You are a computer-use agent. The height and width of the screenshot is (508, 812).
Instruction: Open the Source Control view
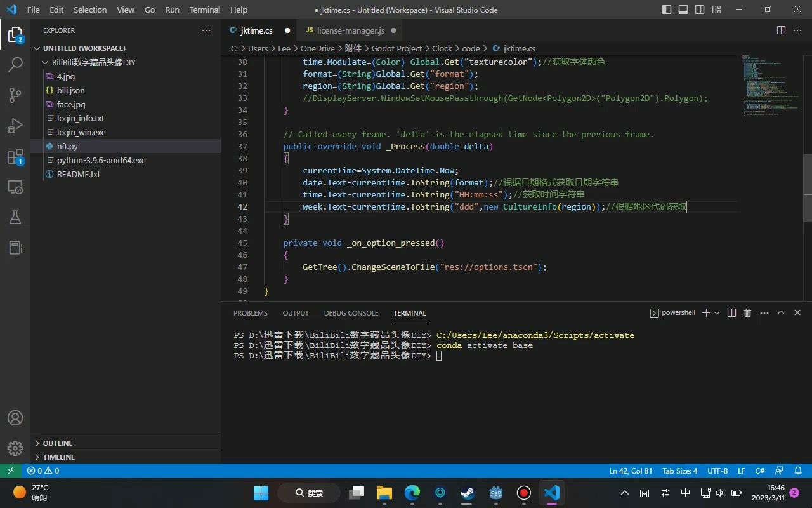[x=15, y=95]
